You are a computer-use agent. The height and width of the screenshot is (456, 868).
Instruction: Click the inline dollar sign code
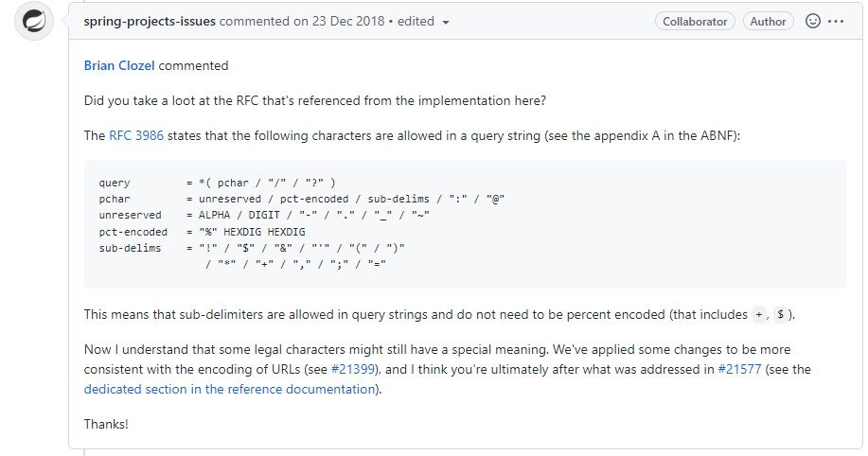pos(781,315)
